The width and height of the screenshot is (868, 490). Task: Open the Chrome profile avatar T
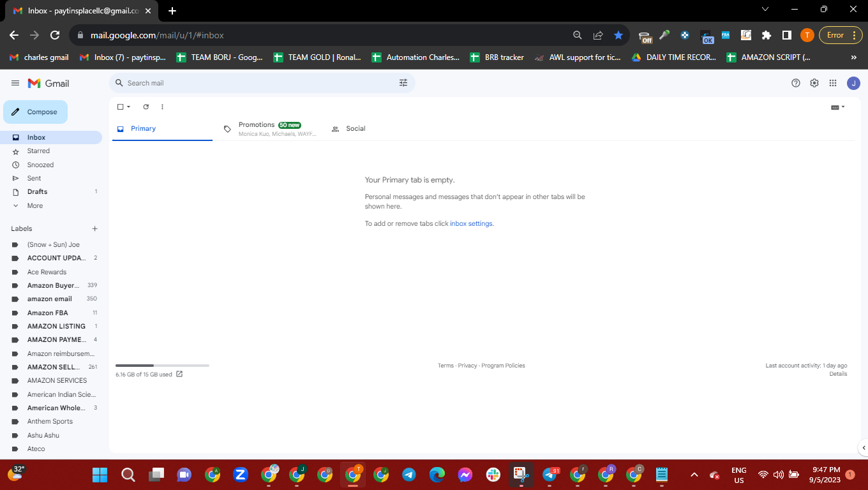click(x=807, y=35)
